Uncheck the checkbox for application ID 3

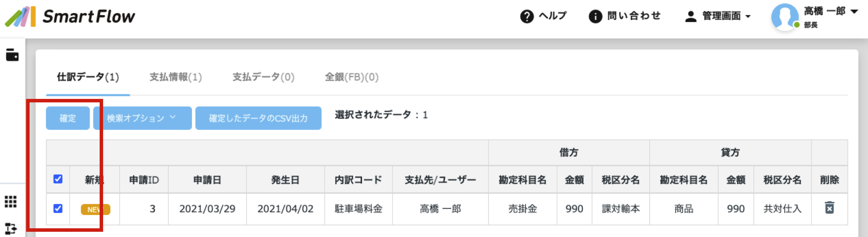pyautogui.click(x=58, y=208)
